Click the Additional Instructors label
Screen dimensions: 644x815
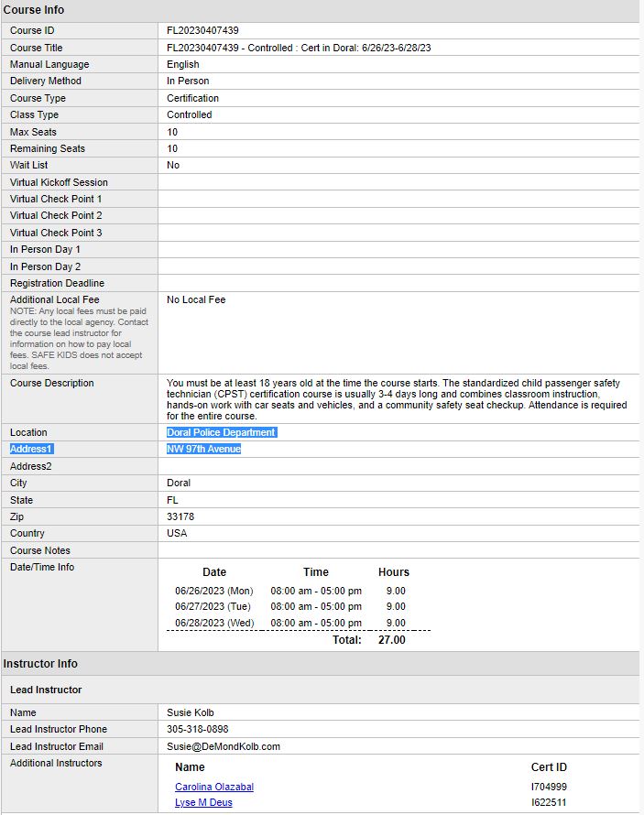click(56, 763)
